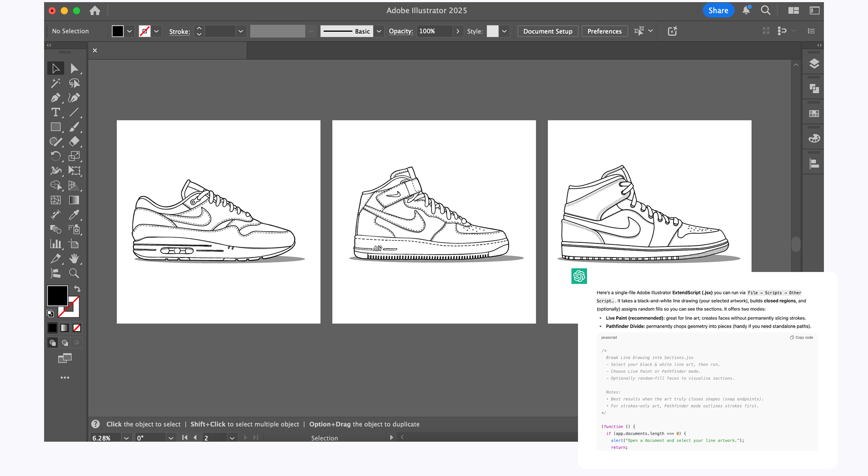The width and height of the screenshot is (868, 476).
Task: Set paint mode to None
Action: click(x=77, y=328)
